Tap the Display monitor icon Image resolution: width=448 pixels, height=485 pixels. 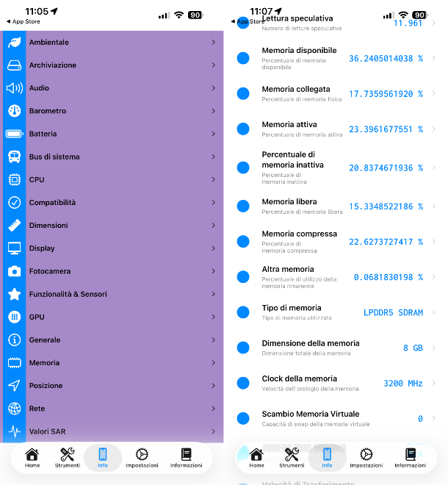click(x=14, y=248)
